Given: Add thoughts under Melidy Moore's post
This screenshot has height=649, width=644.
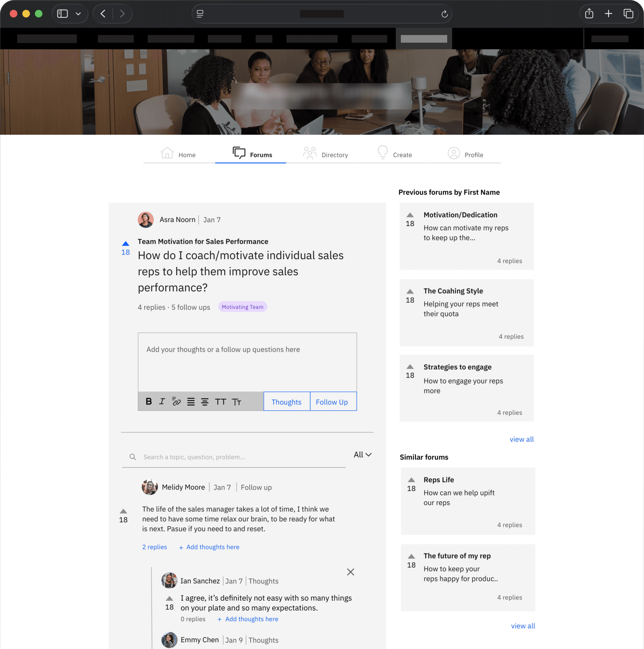Looking at the screenshot, I should tap(209, 547).
